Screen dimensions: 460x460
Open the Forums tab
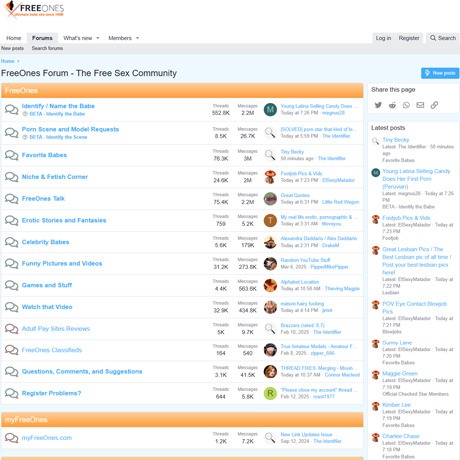point(42,38)
